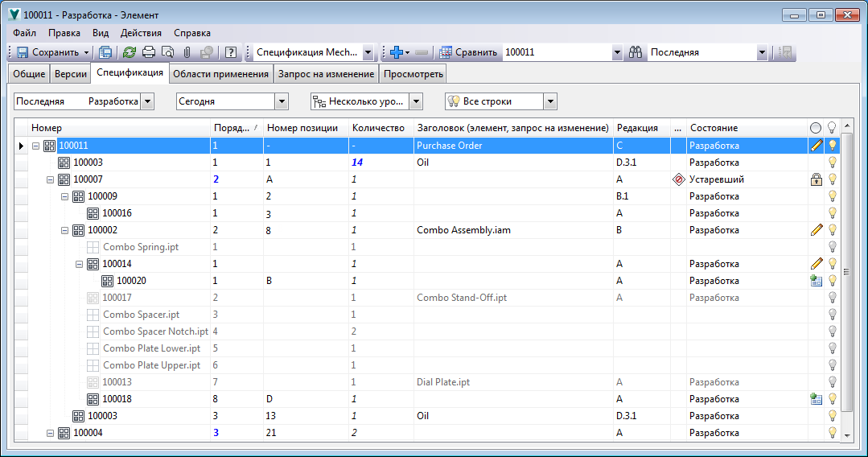Sort by the Состояние column header

click(747, 128)
